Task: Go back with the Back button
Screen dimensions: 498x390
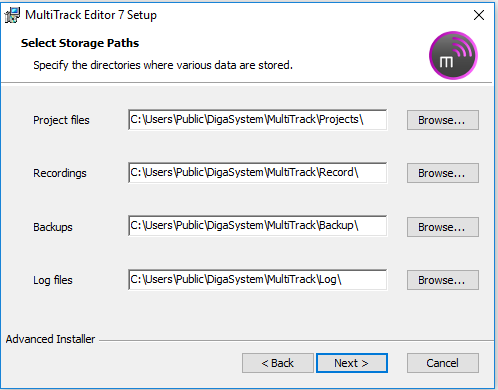Action: (278, 363)
